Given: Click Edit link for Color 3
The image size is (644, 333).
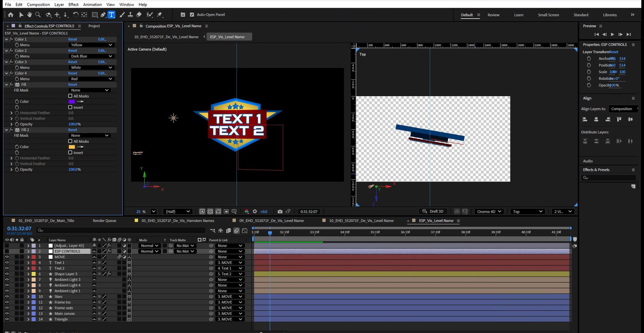Looking at the screenshot, I should tap(102, 62).
